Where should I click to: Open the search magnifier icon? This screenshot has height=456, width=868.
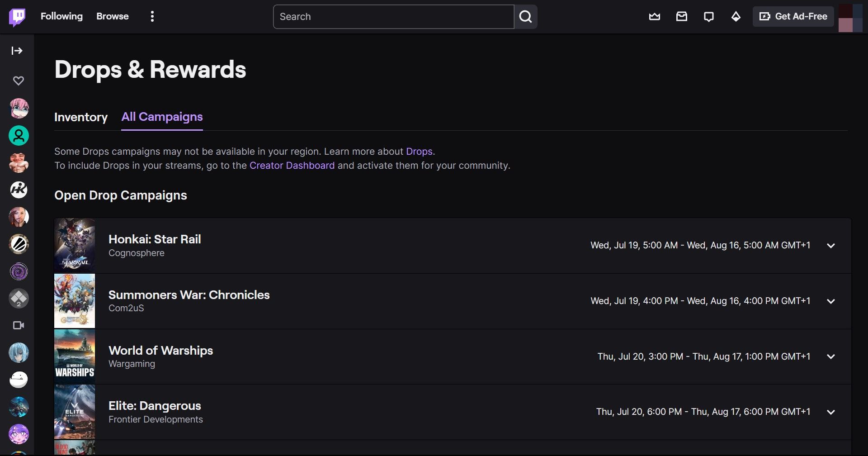(x=526, y=17)
